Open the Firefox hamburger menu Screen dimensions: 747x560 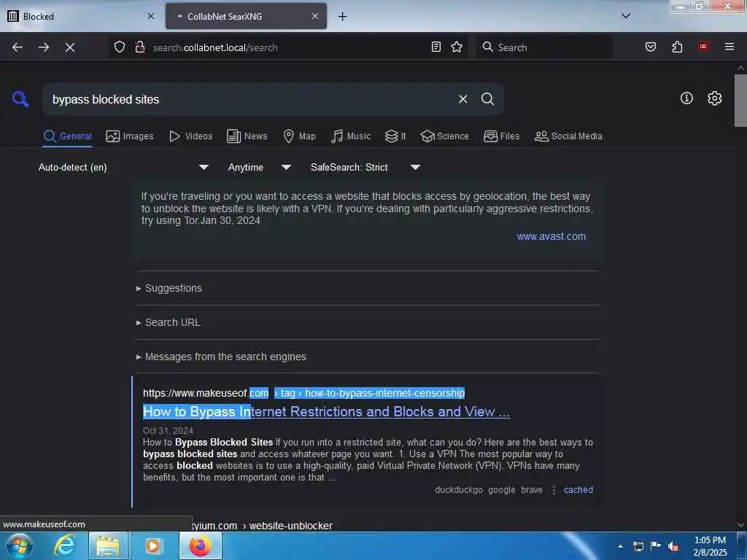pyautogui.click(x=729, y=47)
